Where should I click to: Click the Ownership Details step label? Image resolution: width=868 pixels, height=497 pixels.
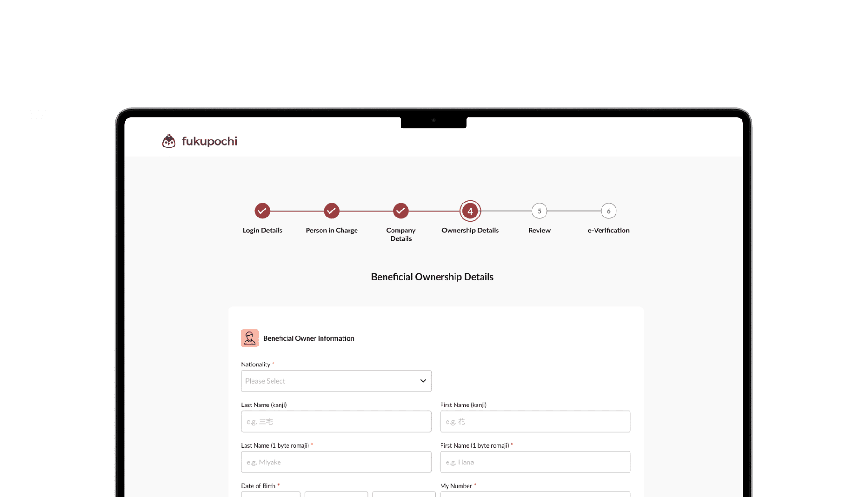(470, 231)
